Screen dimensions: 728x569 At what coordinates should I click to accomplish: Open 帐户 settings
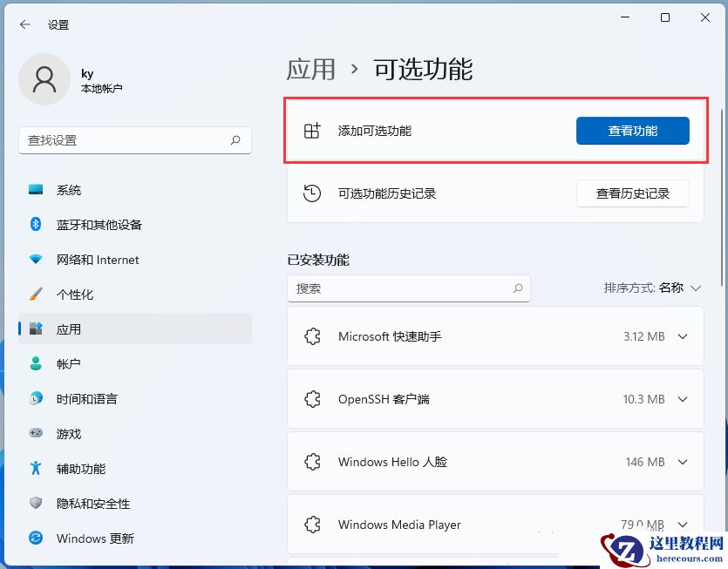(69, 364)
